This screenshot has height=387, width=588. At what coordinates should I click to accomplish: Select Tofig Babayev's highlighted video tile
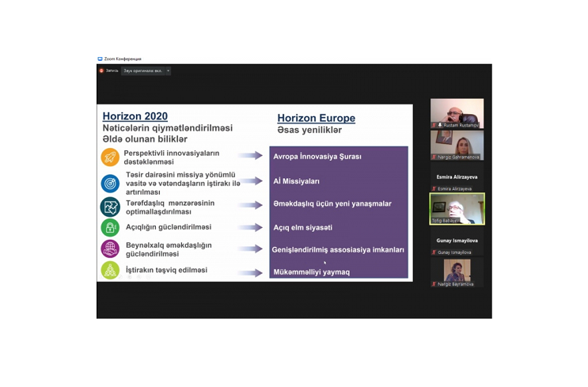tap(457, 209)
